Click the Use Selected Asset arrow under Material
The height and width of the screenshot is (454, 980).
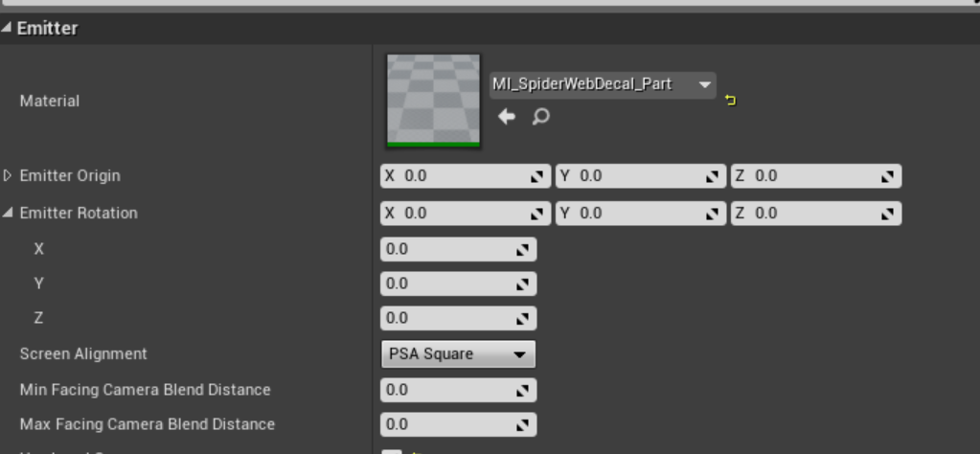tap(507, 117)
